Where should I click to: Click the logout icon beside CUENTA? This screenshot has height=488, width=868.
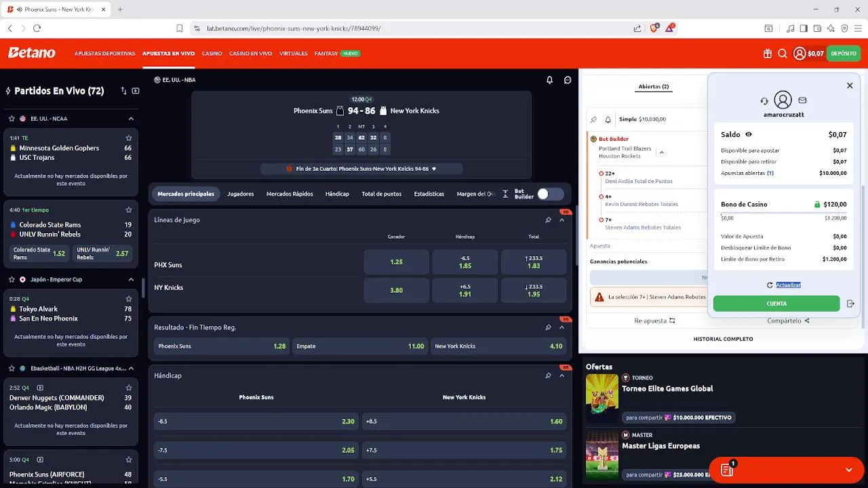850,304
